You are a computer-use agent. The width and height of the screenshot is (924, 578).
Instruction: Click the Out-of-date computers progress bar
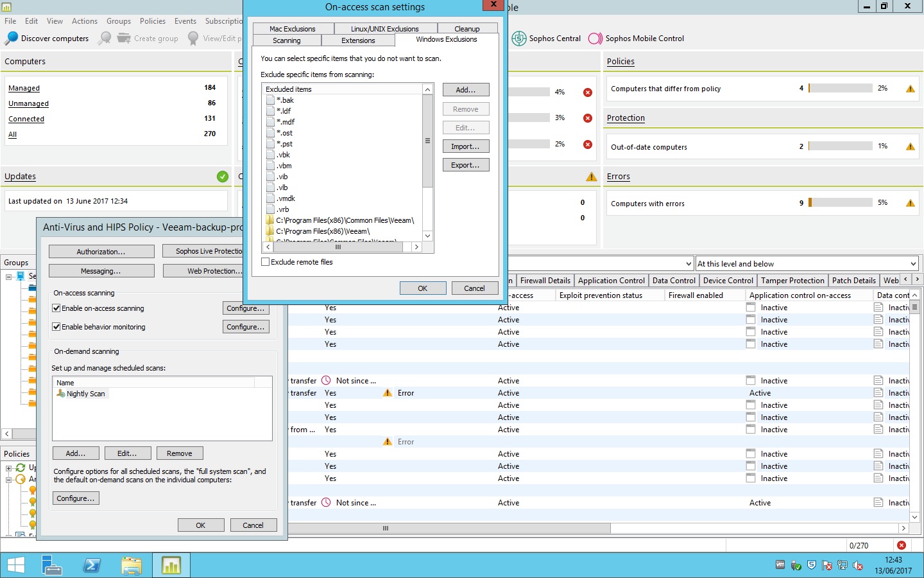click(x=841, y=146)
